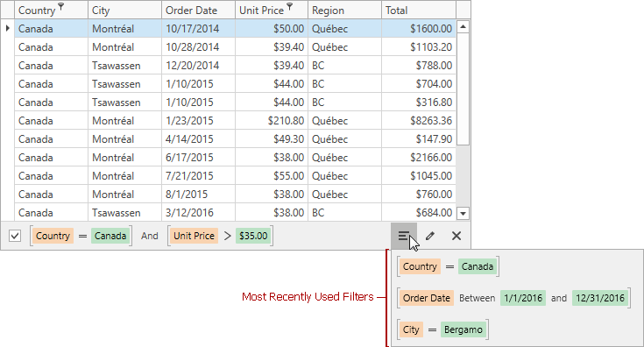The height and width of the screenshot is (347, 644).
Task: Select Tsawassen city in the 12/20/2014 row
Action: [x=124, y=66]
